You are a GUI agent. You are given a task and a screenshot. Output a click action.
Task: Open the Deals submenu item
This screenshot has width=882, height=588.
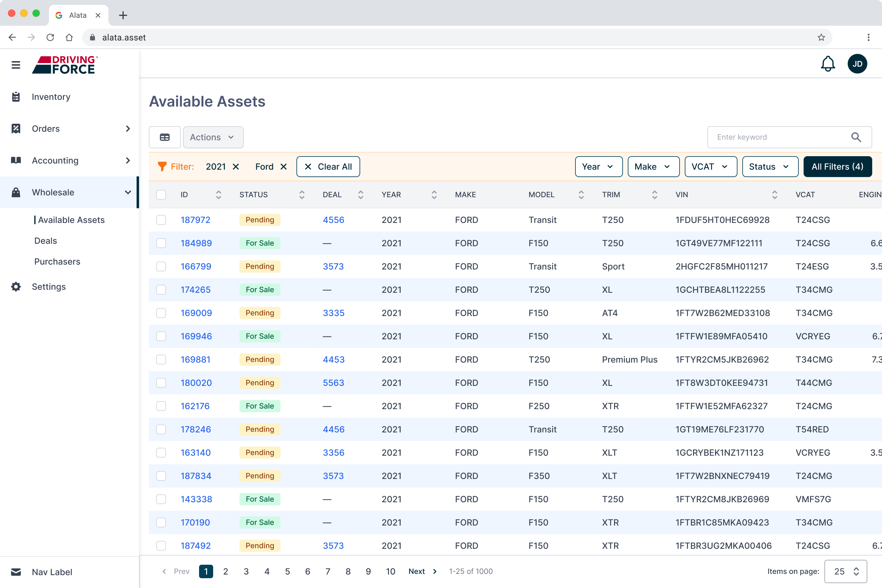point(46,241)
